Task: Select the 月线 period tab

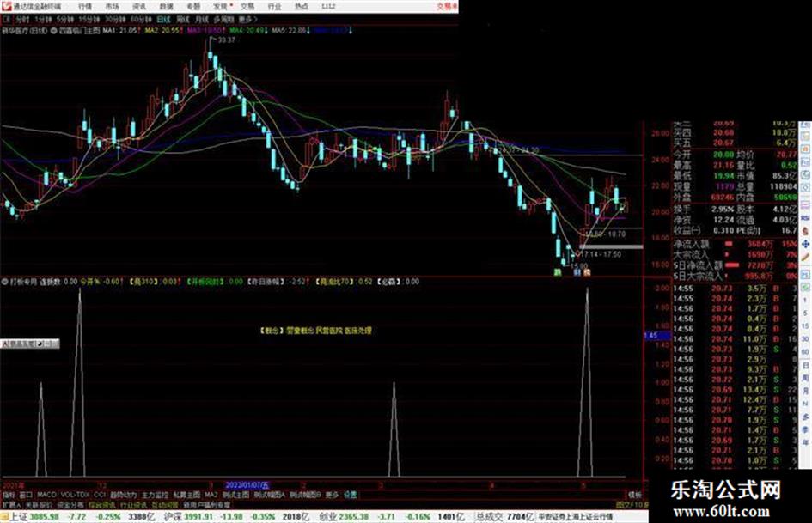Action: (x=201, y=20)
